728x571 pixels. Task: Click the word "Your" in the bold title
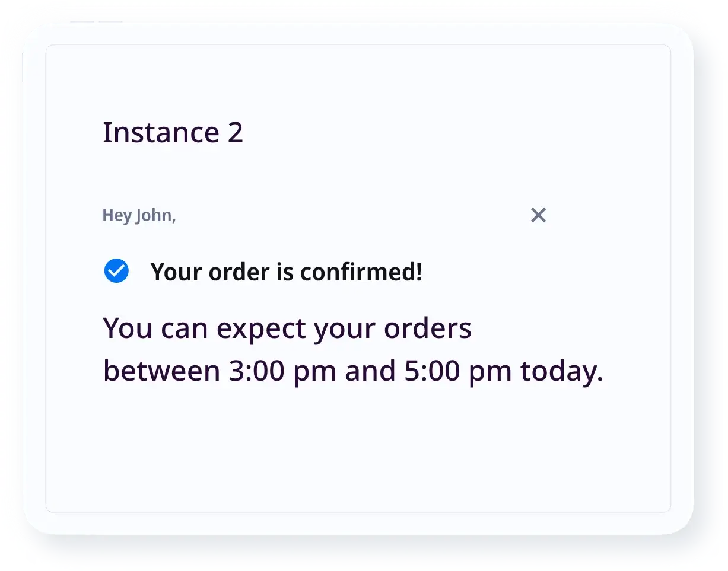(172, 272)
